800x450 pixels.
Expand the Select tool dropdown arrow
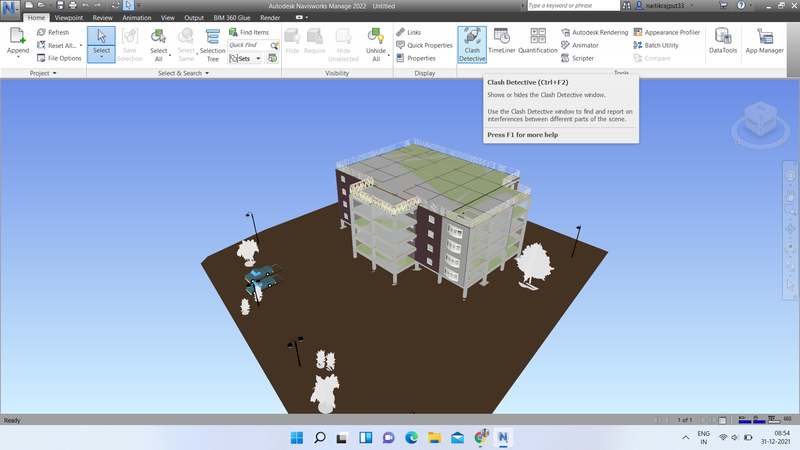click(101, 57)
